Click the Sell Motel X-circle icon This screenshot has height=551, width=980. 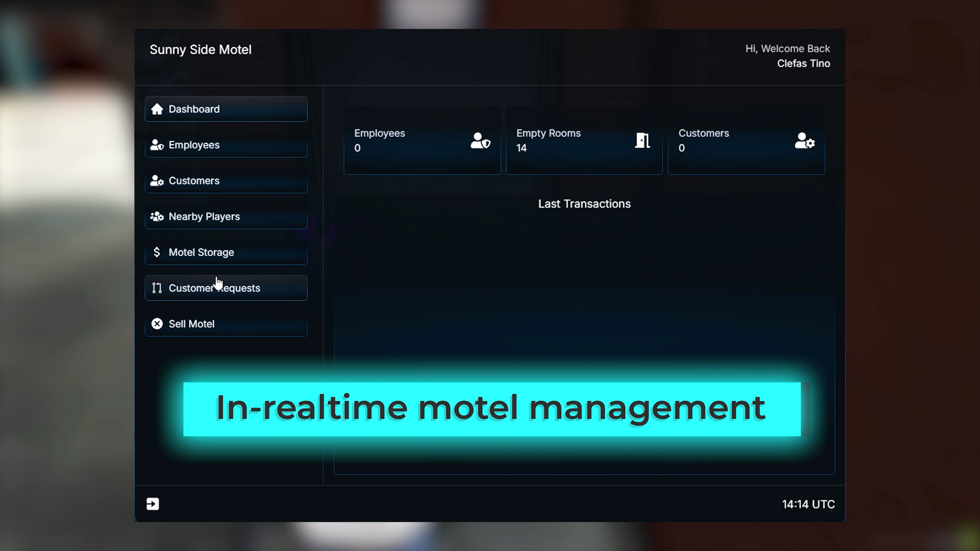[157, 324]
